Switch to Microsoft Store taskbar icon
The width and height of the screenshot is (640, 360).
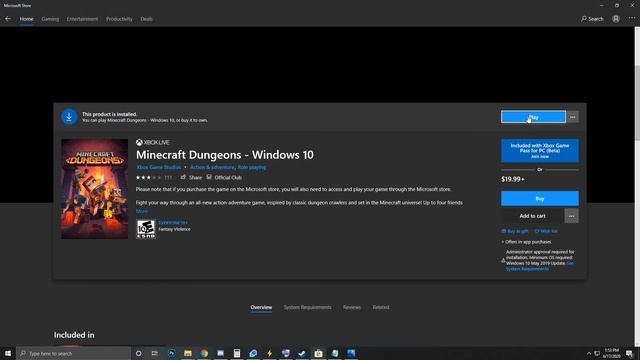click(x=318, y=353)
